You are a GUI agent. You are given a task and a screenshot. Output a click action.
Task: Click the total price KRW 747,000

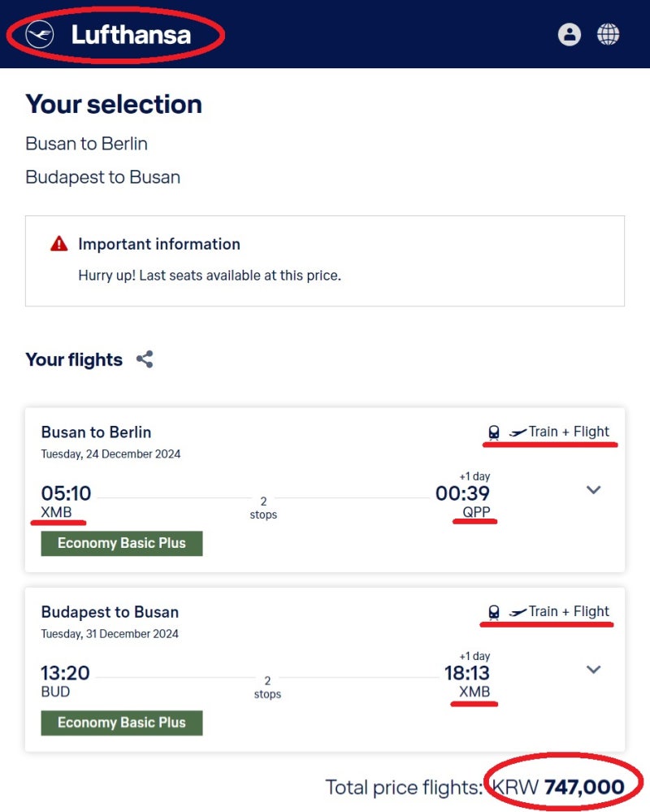point(558,787)
